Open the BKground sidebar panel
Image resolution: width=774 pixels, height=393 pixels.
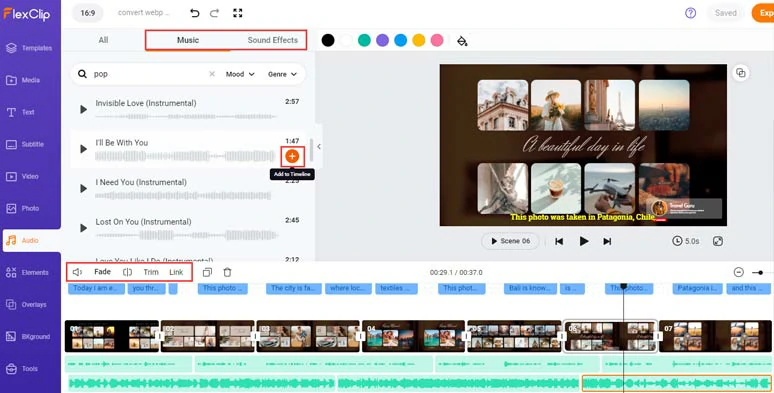click(x=29, y=337)
